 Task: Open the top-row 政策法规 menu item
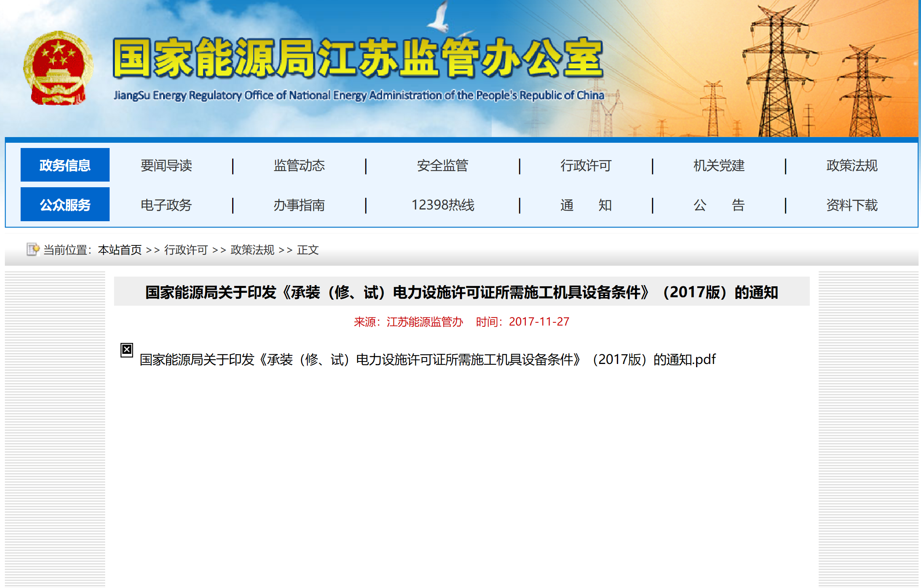pos(851,165)
